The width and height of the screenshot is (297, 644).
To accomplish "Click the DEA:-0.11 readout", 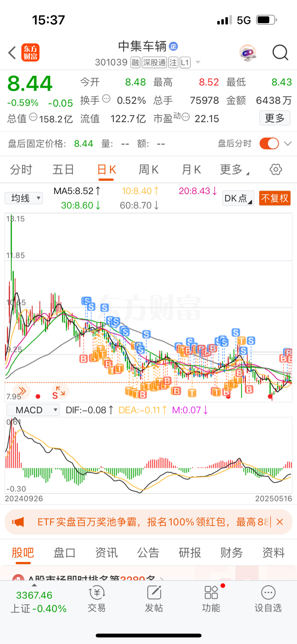I will pyautogui.click(x=143, y=410).
